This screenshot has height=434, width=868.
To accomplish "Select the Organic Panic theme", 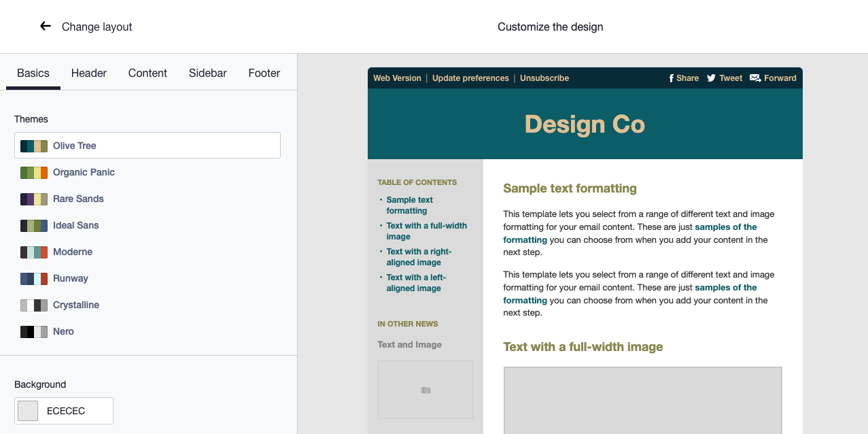I will click(84, 172).
